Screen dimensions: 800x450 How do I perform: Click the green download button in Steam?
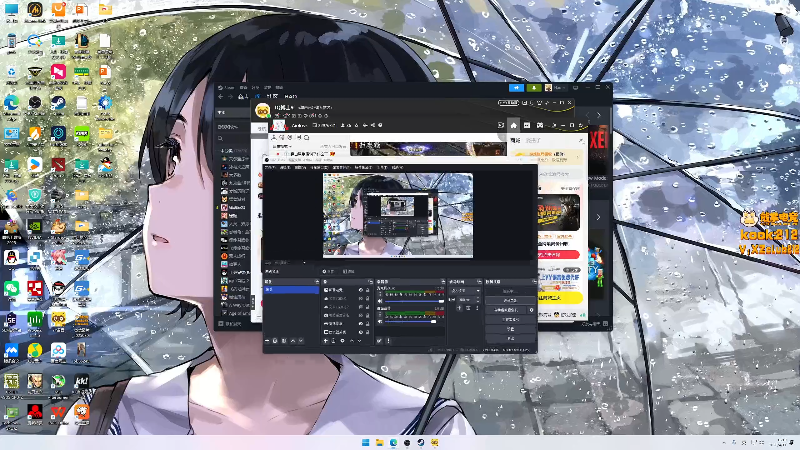534,87
